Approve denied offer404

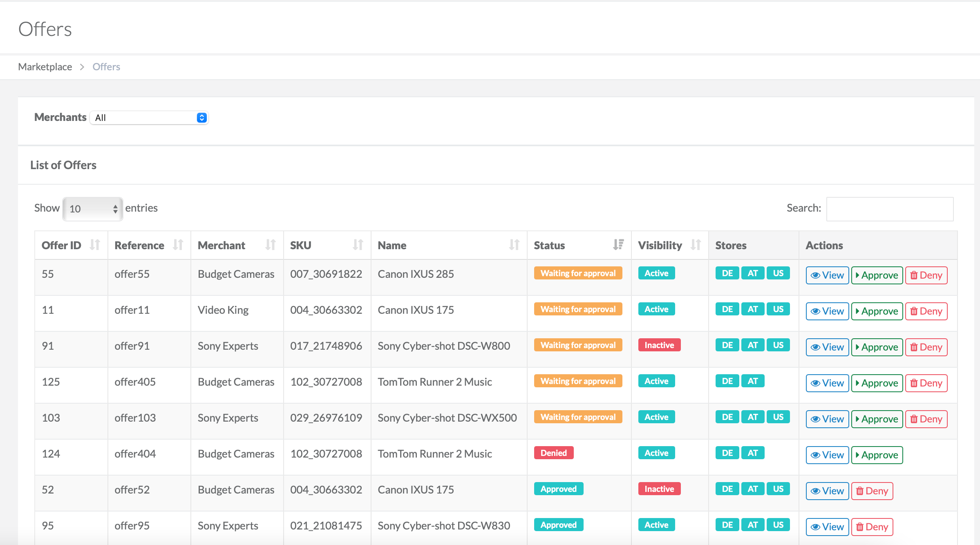877,455
